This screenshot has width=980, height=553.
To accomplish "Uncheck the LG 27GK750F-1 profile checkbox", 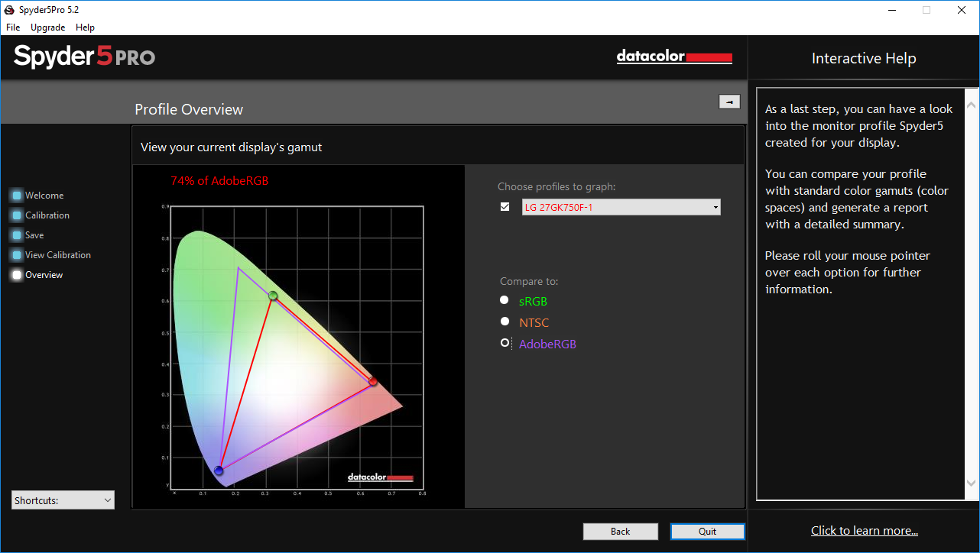I will coord(505,207).
